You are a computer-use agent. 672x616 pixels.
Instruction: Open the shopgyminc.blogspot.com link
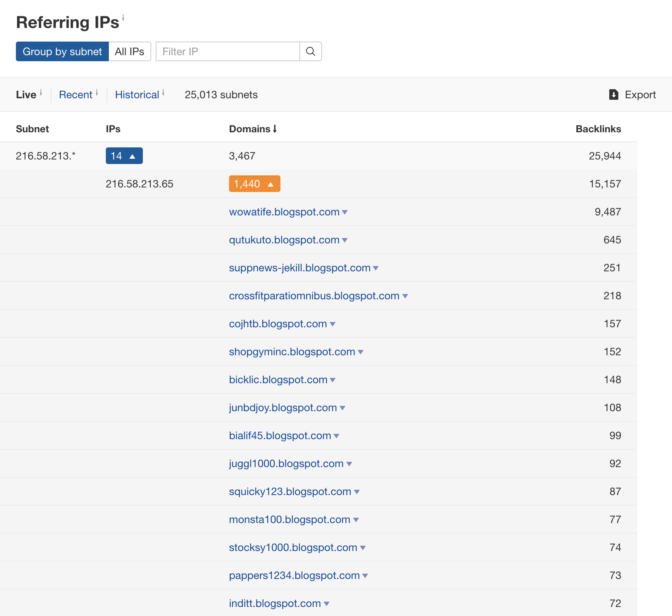pyautogui.click(x=292, y=351)
